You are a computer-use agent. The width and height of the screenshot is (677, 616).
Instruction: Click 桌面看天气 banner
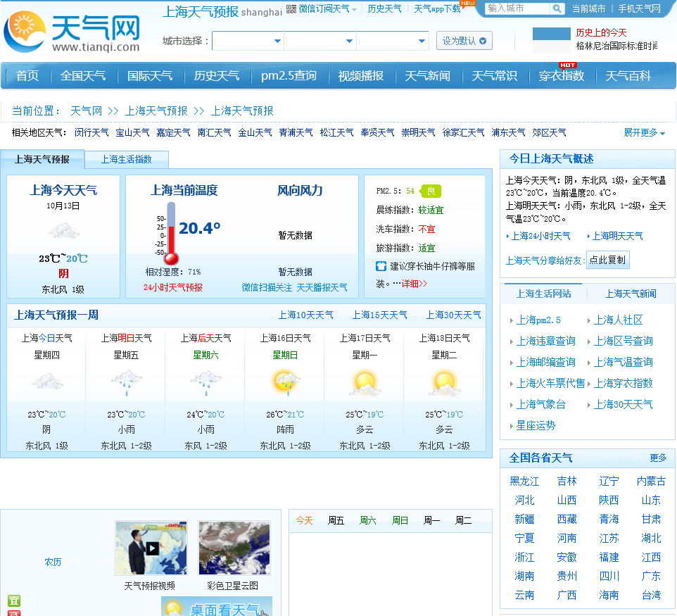pos(217,607)
